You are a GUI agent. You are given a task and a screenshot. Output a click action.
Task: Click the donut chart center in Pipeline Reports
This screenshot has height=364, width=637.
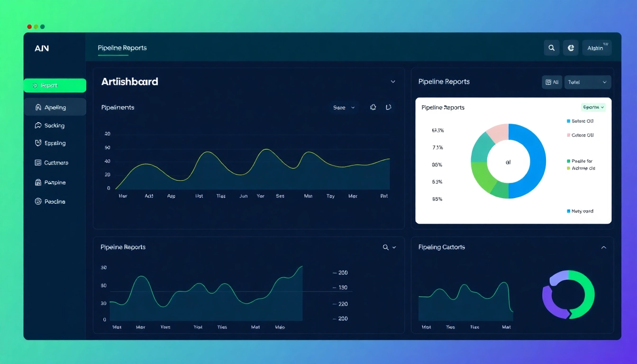tap(508, 161)
